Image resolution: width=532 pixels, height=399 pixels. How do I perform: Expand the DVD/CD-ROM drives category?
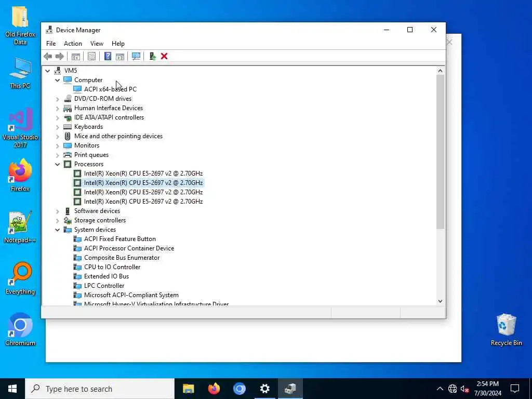57,99
